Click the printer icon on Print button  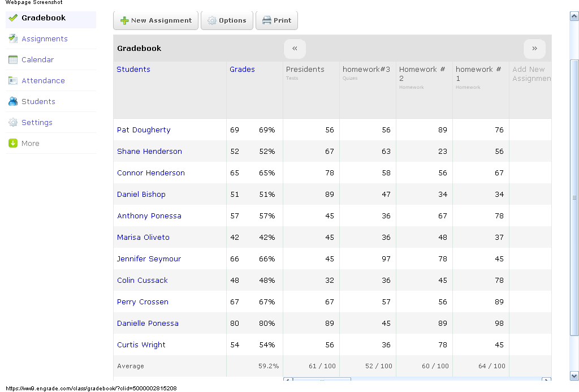click(x=267, y=20)
